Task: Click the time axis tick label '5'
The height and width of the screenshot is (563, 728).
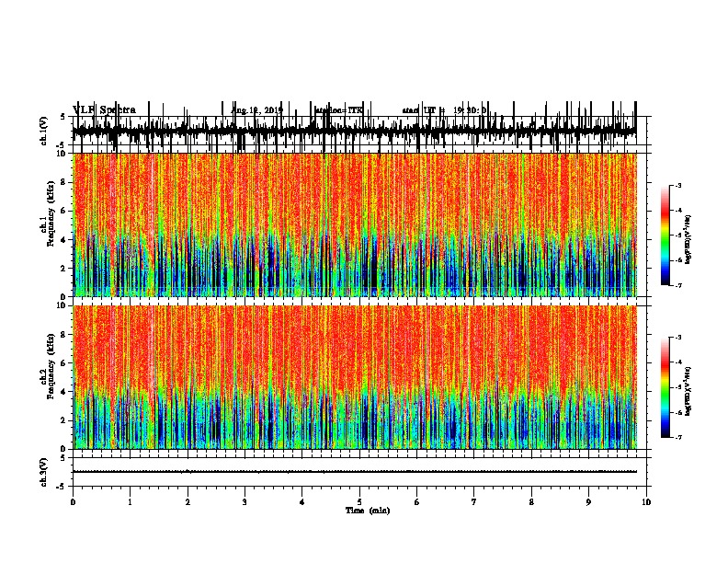Action: (359, 501)
